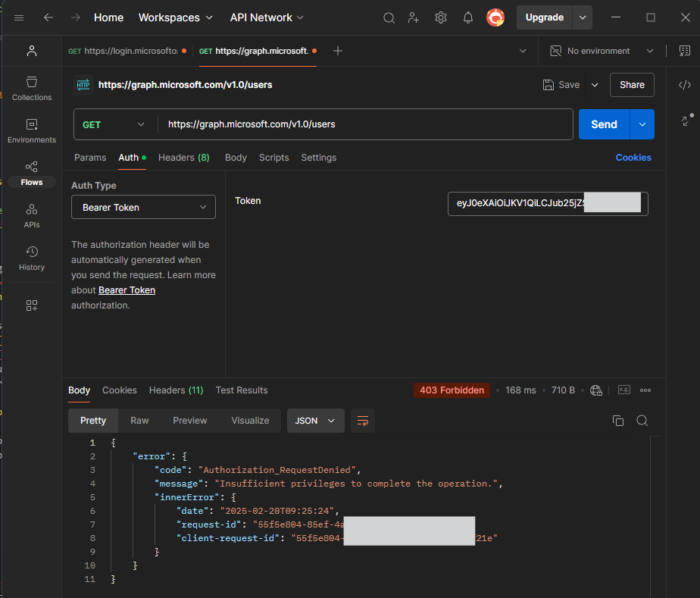700x598 pixels.
Task: Open the related requests icon in the right sidebar
Action: (686, 120)
